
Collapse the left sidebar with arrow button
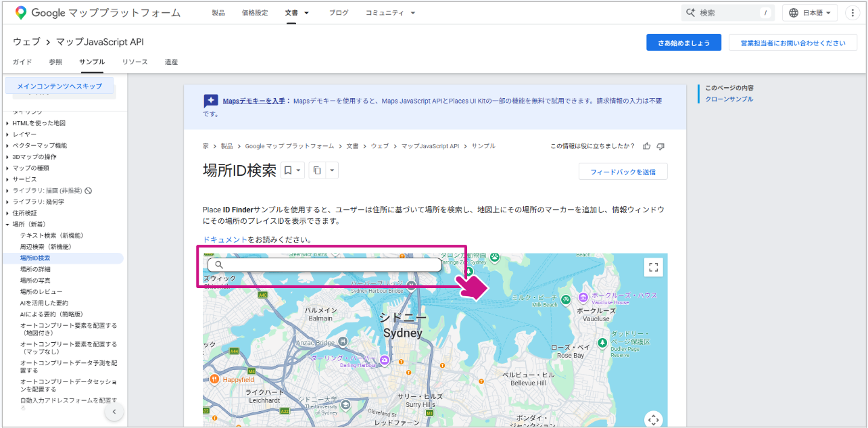114,412
